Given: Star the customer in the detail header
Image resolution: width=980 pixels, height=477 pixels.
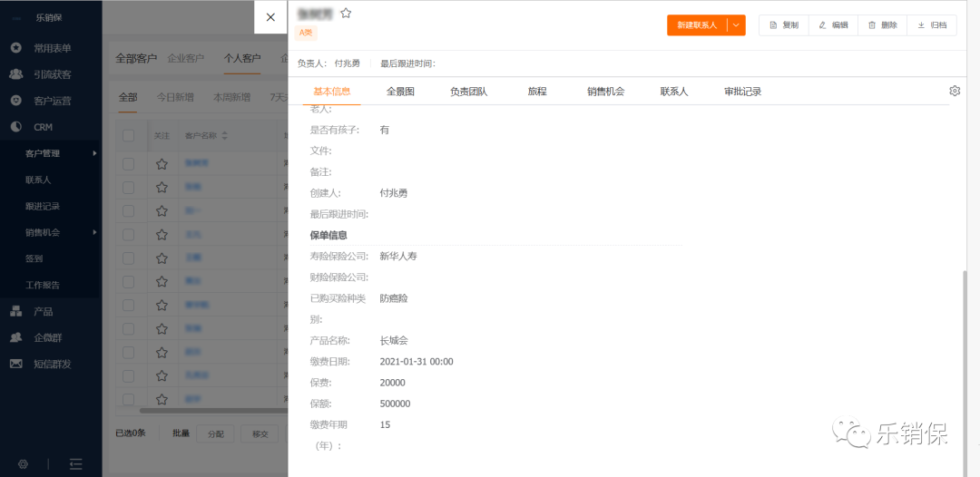Looking at the screenshot, I should pos(346,13).
